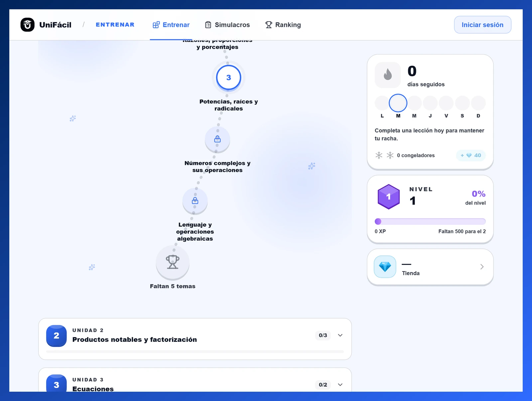This screenshot has width=532, height=401.
Task: Buy a congelador with the +40 gems button
Action: 471,155
